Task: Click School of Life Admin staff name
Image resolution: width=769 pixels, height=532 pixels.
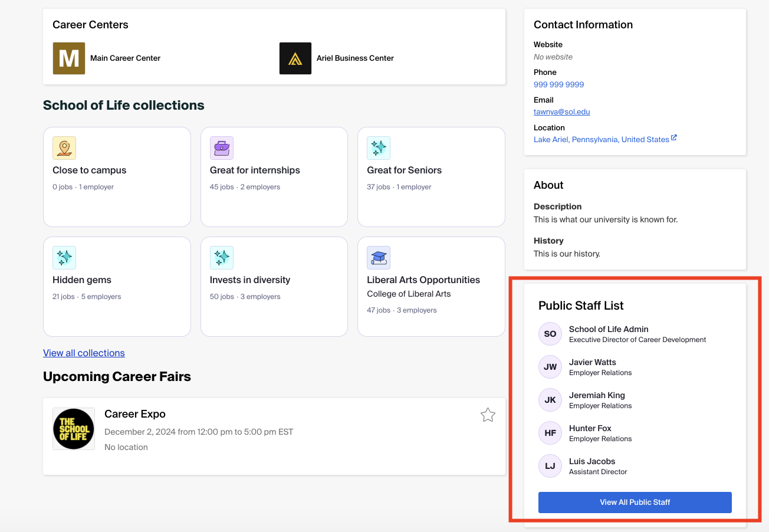Action: pos(609,329)
